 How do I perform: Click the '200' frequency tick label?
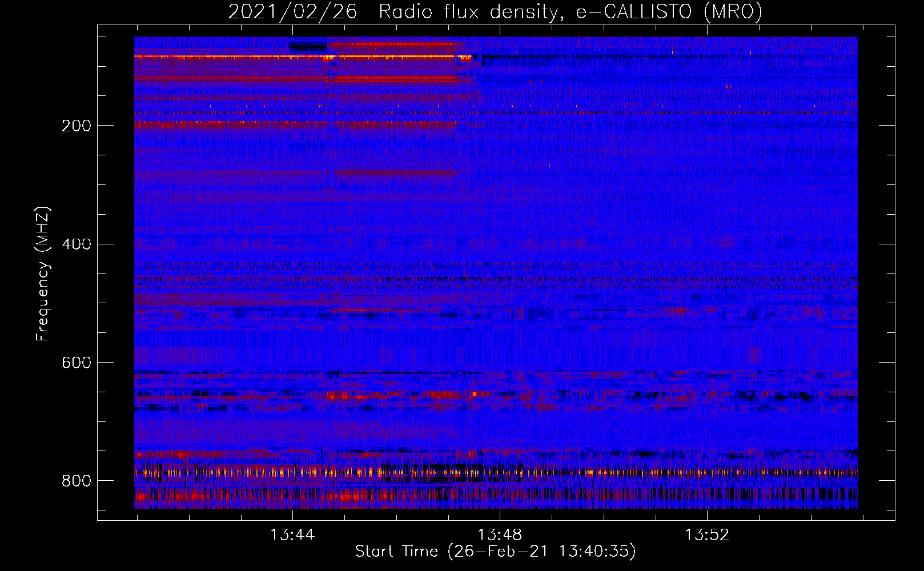tap(77, 126)
